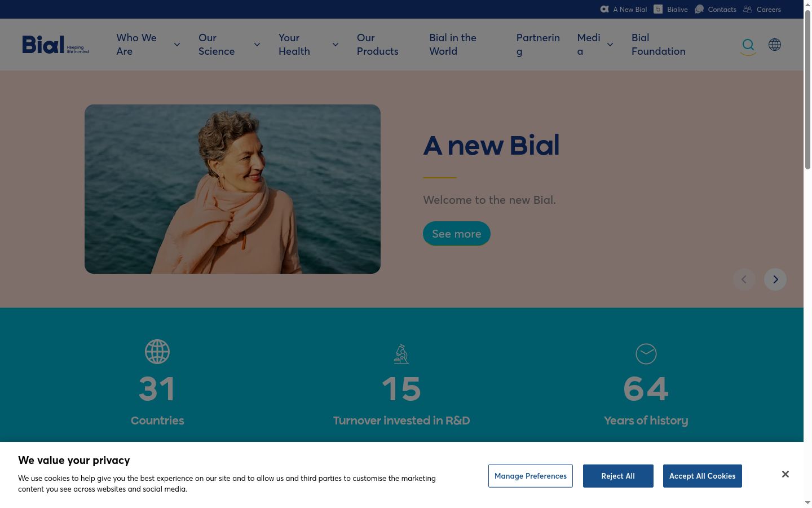
Task: Click Years of history label
Action: pos(646,421)
